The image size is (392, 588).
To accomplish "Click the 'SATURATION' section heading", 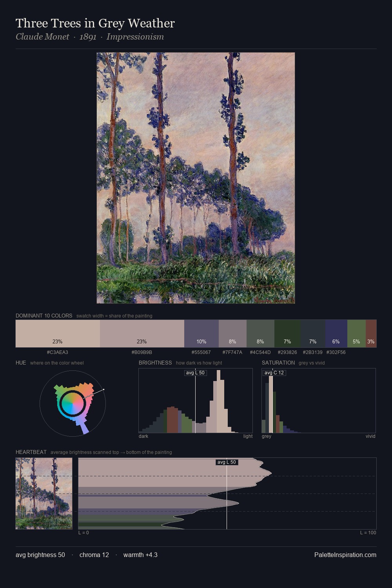I will click(278, 363).
